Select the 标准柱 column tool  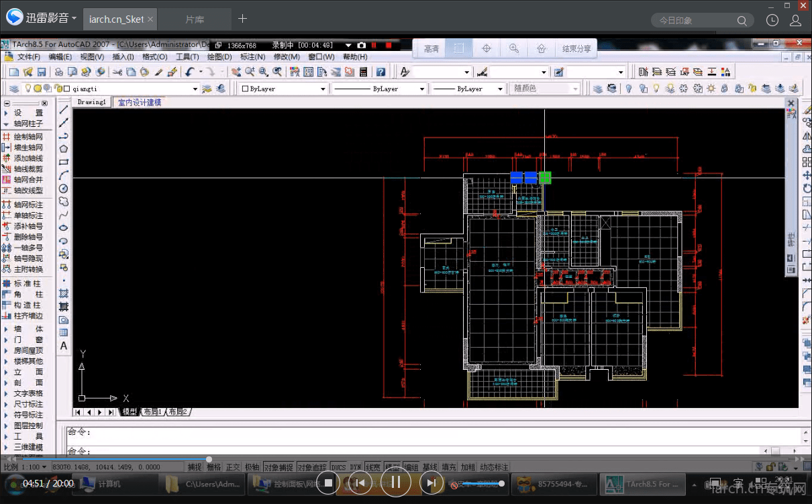point(28,284)
